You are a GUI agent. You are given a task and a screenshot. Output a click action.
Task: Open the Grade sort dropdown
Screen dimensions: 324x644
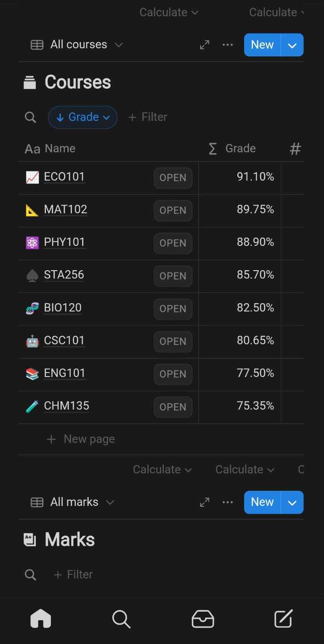point(83,117)
